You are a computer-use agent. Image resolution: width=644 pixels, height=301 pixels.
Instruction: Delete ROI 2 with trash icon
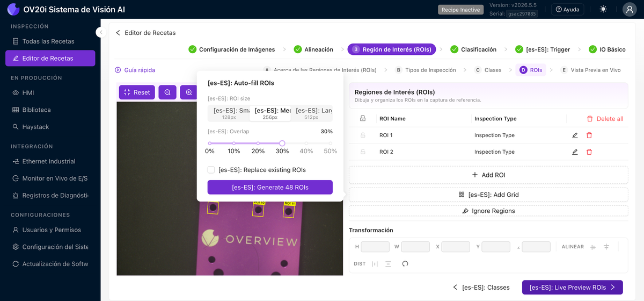point(589,152)
